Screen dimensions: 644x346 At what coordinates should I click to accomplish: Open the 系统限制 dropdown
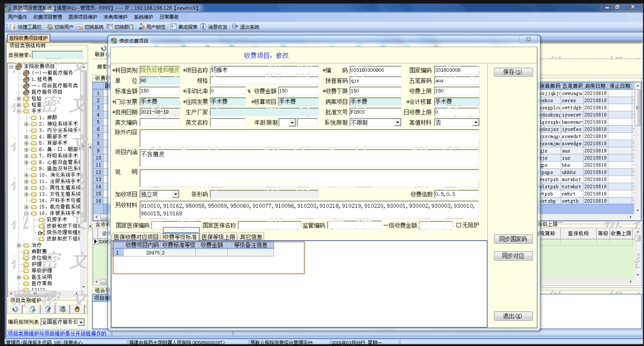[x=397, y=123]
